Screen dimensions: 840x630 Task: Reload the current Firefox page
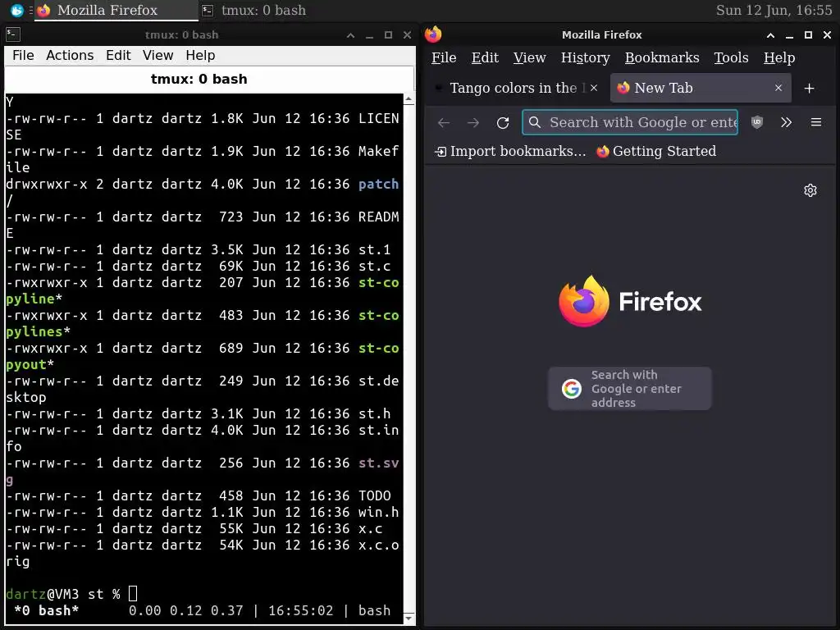[503, 123]
